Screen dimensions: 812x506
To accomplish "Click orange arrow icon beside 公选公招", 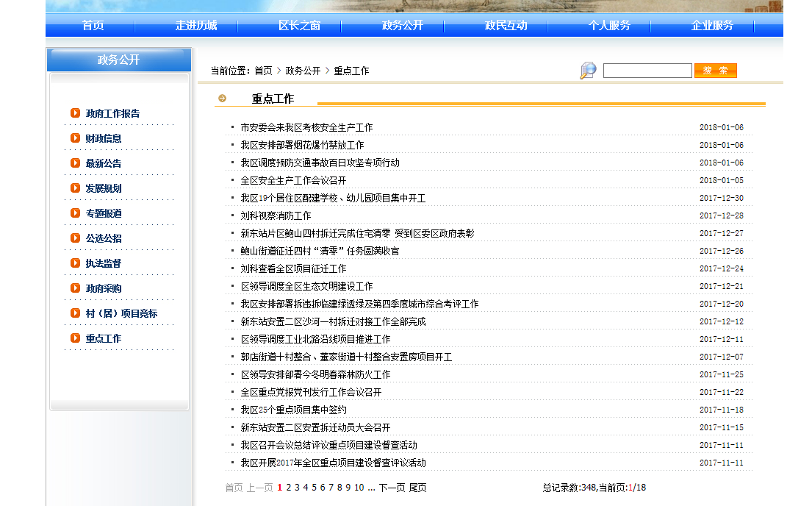I will pos(76,238).
